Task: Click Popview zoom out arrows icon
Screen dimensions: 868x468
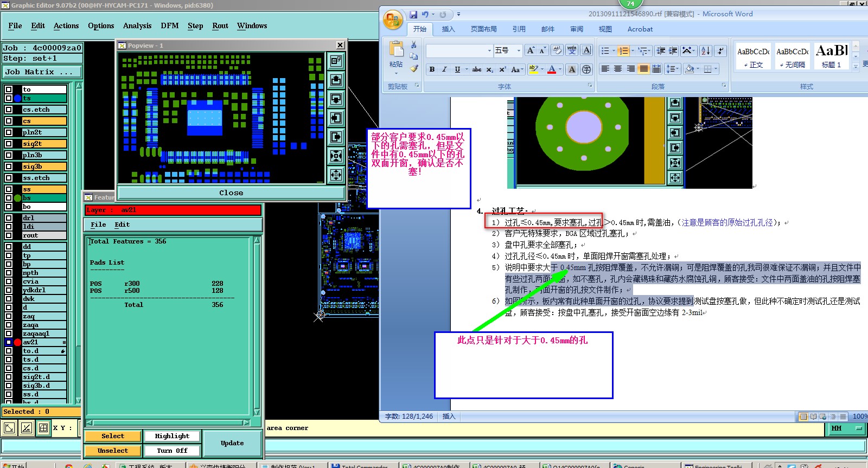Action: coord(336,175)
